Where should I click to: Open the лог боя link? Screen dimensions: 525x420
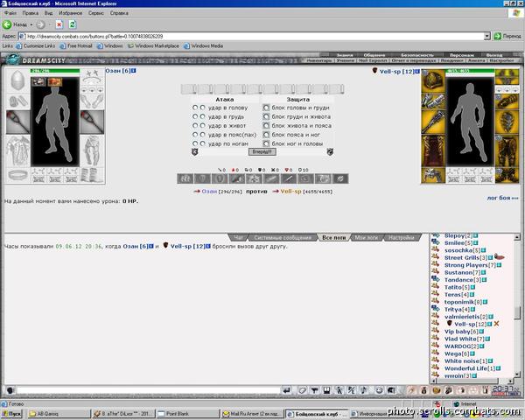click(502, 198)
